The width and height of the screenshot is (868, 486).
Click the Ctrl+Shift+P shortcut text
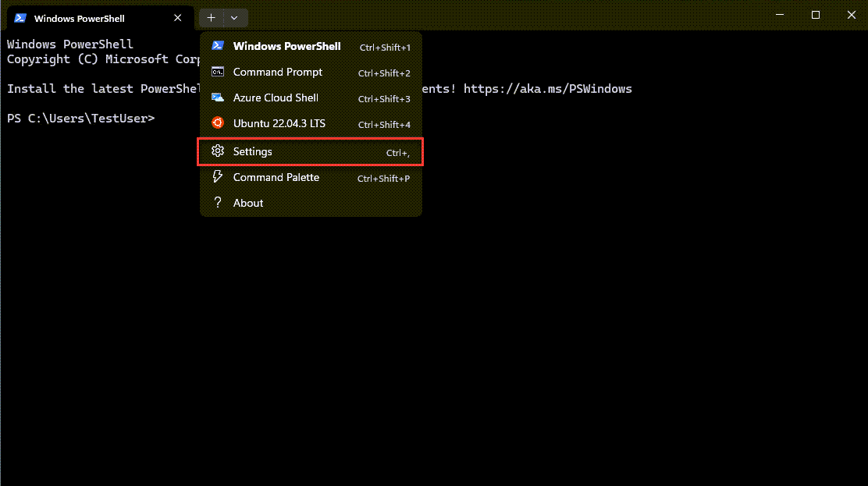383,178
